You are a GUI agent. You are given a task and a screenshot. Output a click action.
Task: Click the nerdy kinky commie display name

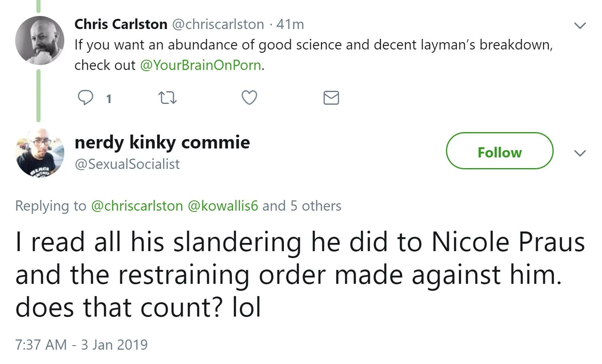pos(162,142)
